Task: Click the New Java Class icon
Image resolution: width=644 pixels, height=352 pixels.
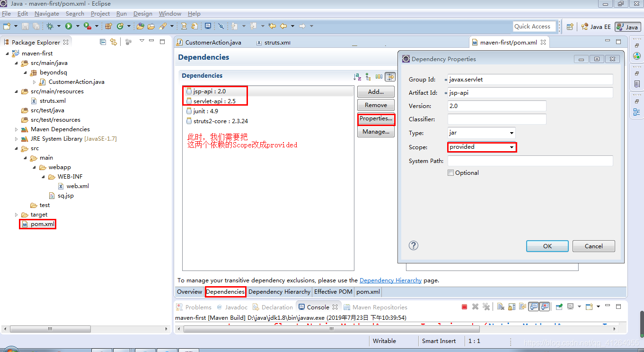Action: 120,26
